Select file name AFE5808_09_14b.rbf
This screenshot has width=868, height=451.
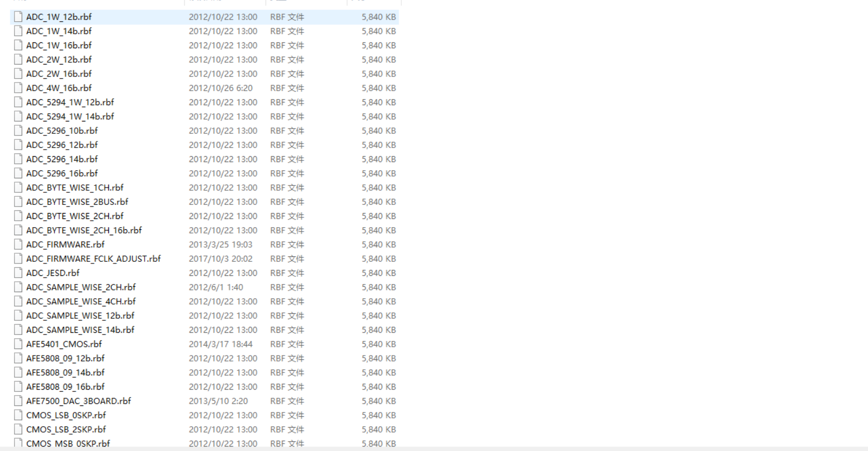pos(66,372)
